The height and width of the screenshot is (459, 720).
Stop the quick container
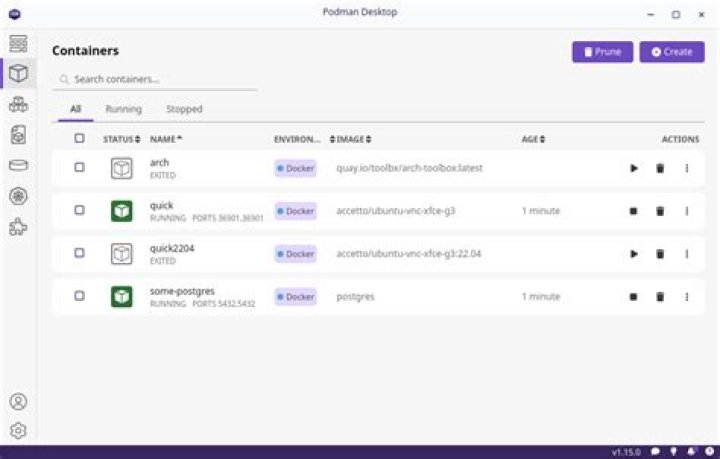[x=633, y=211]
